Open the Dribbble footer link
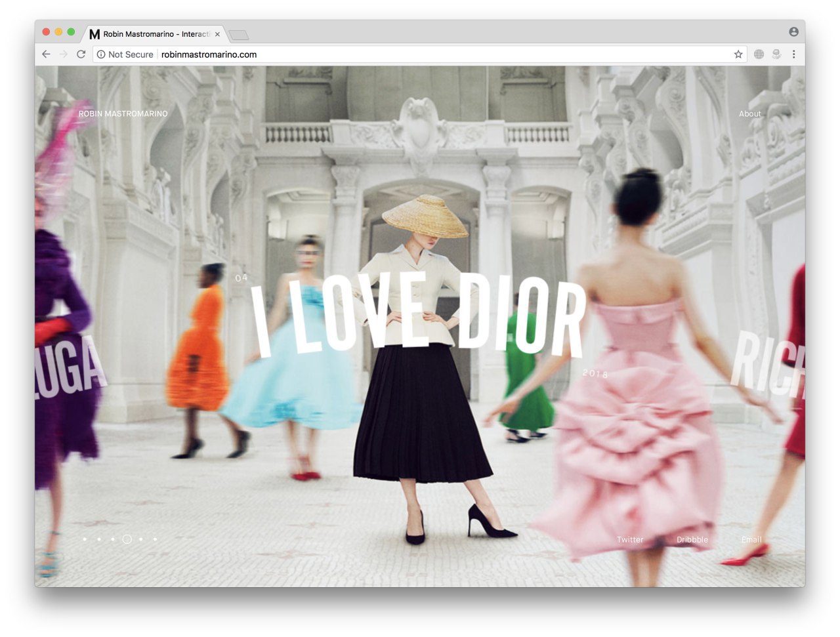840x637 pixels. [692, 540]
